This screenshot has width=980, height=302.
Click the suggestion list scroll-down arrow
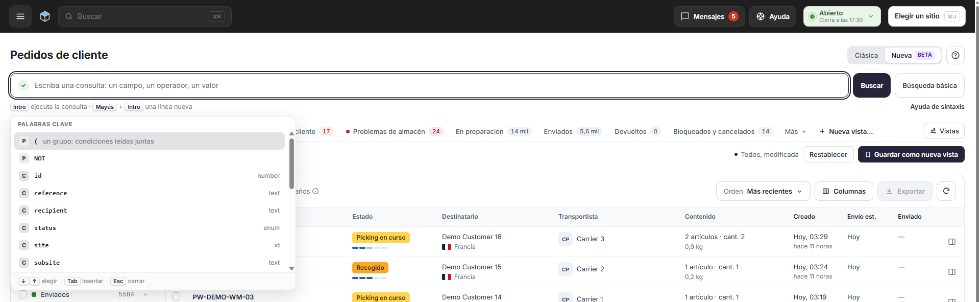click(x=291, y=268)
